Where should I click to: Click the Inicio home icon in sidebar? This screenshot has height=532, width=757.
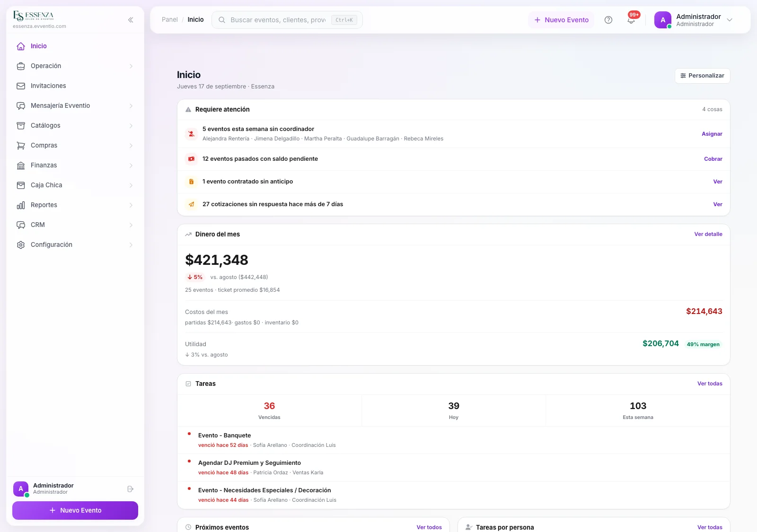[21, 46]
